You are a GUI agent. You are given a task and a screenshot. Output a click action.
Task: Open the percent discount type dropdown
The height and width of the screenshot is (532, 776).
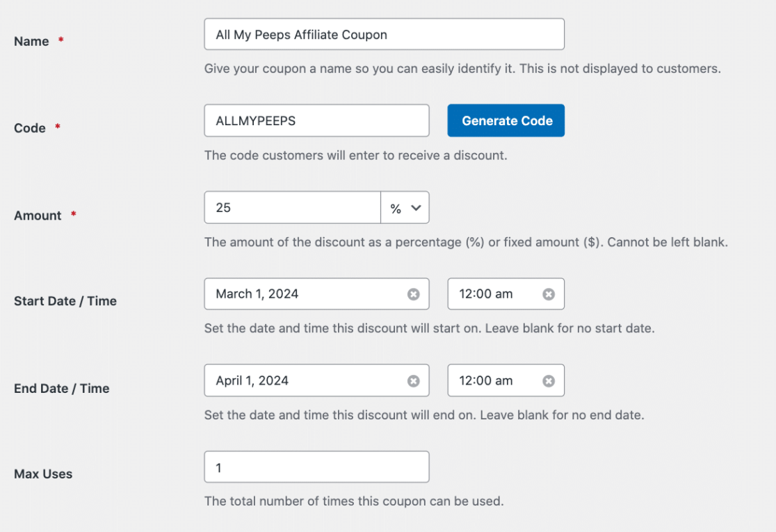[405, 208]
